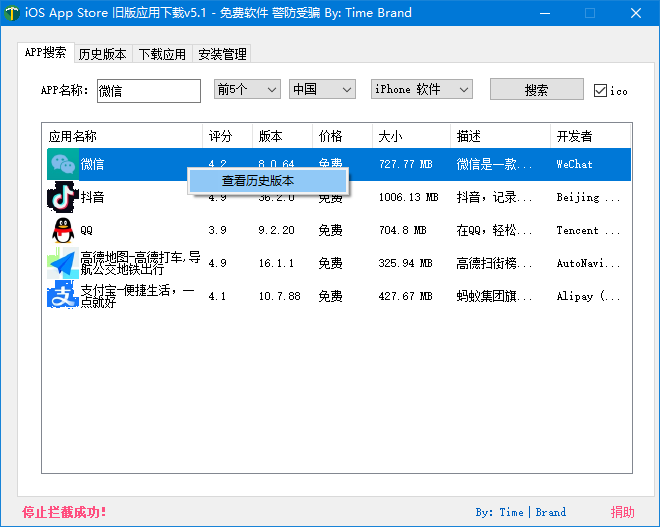Click the Amap (高德地图) app icon
The width and height of the screenshot is (660, 527).
(63, 263)
